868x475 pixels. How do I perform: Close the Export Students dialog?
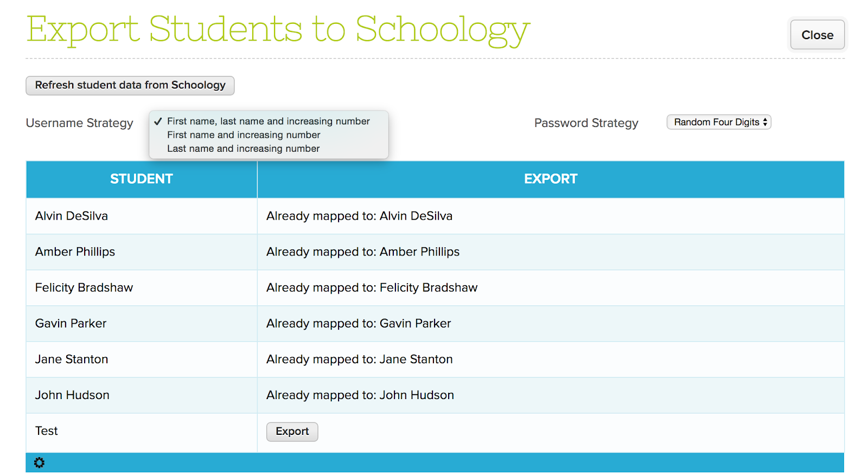[817, 35]
